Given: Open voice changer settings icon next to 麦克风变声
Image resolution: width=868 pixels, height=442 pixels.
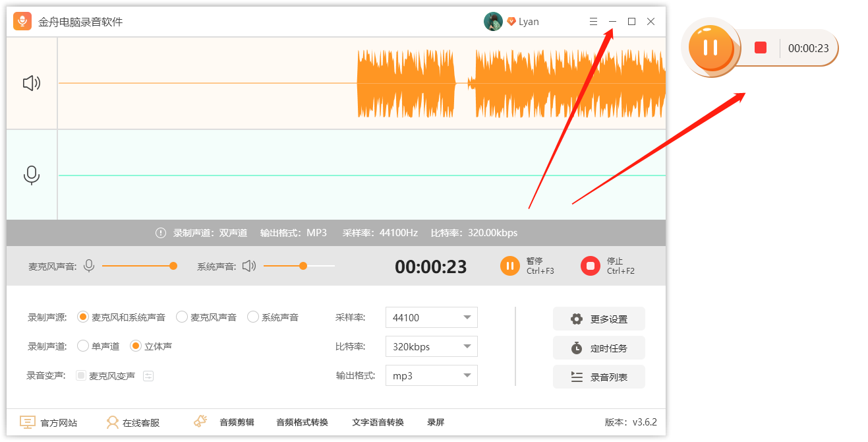Looking at the screenshot, I should point(148,376).
